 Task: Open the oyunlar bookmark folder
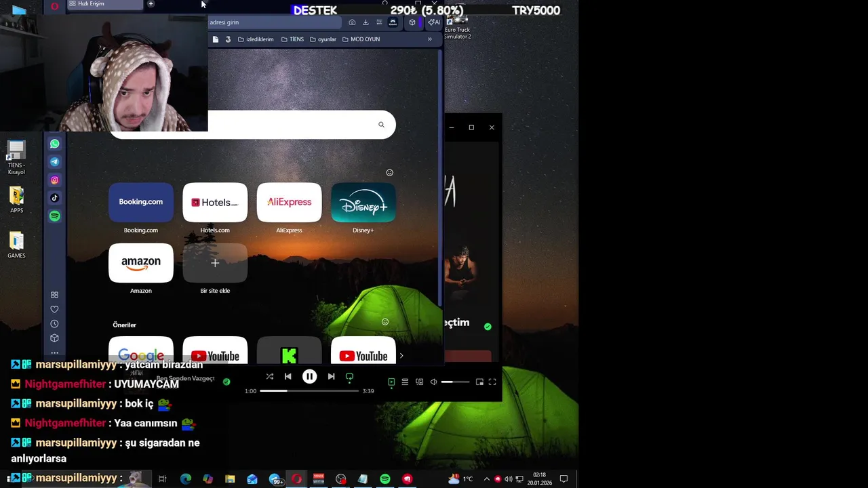click(x=323, y=39)
